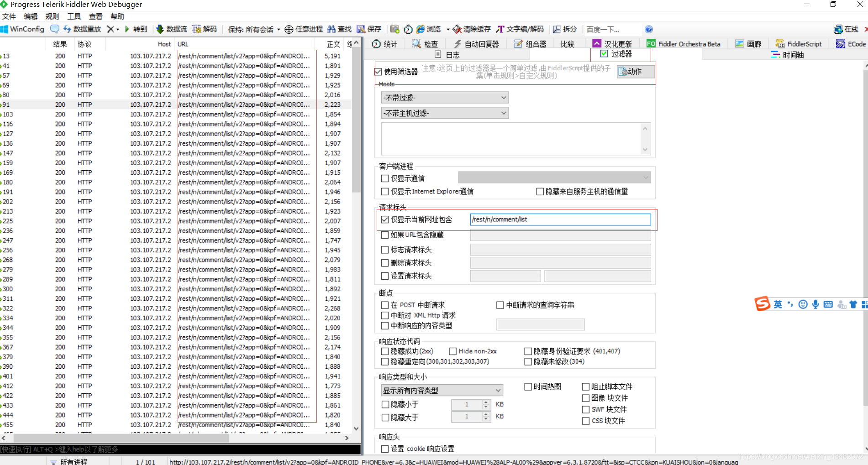Click the Sogou input method S icon

coord(763,303)
